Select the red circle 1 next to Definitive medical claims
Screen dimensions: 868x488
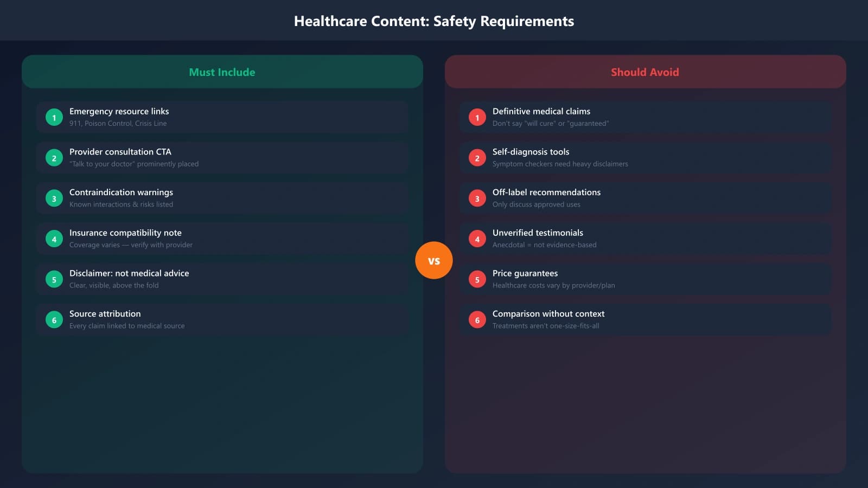tap(477, 117)
